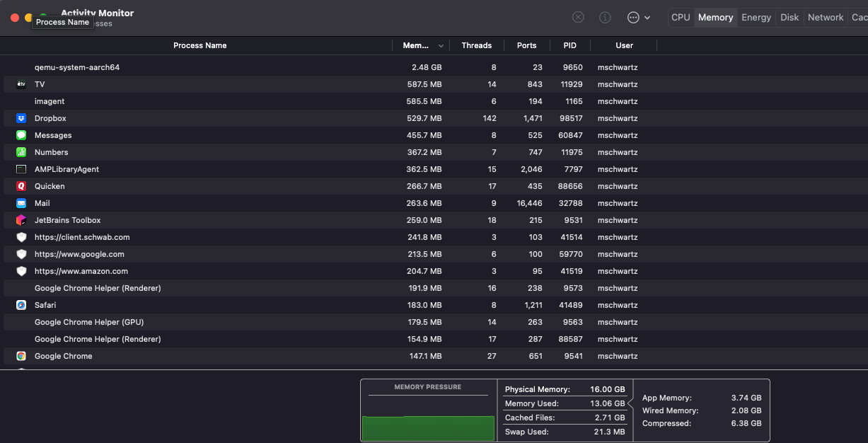Sort by Process Name column header
Viewport: 868px width, 443px height.
coord(199,45)
